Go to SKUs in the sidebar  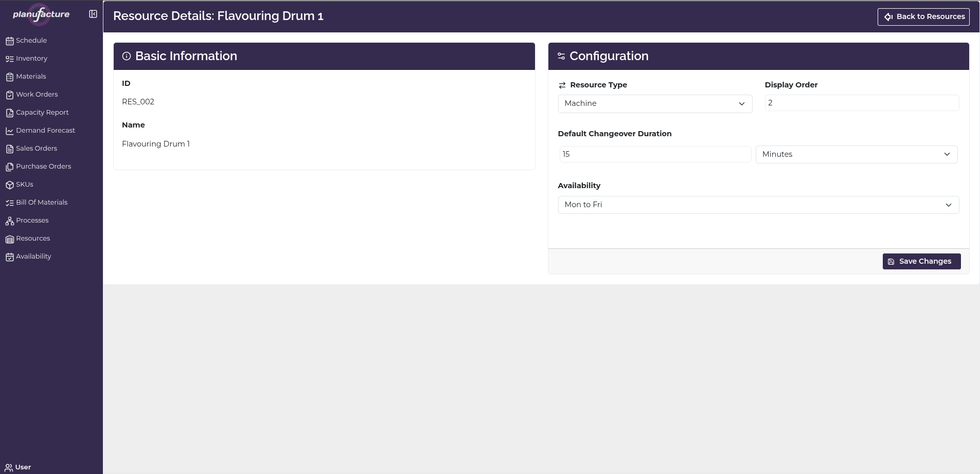[x=25, y=184]
